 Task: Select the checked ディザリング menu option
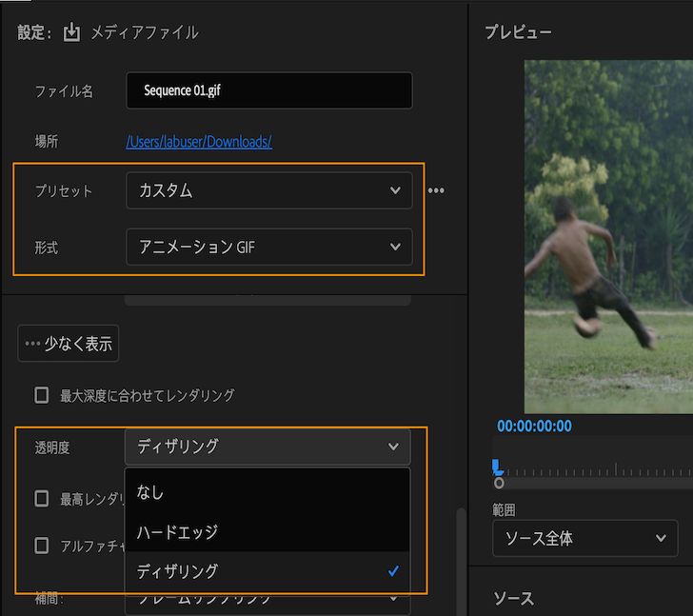(267, 571)
